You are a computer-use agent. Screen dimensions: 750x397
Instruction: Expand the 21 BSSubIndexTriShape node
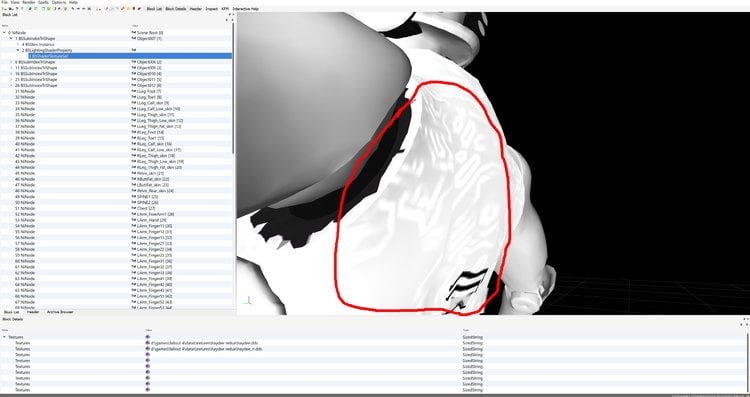11,79
